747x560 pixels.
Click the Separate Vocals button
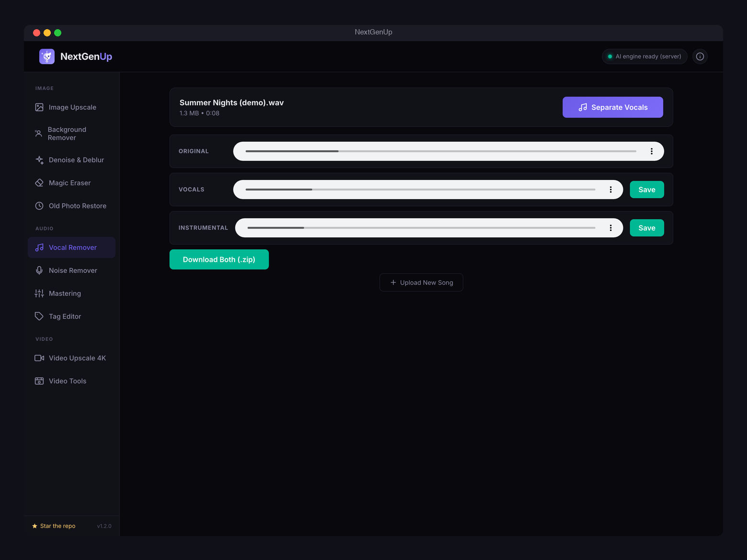point(613,107)
